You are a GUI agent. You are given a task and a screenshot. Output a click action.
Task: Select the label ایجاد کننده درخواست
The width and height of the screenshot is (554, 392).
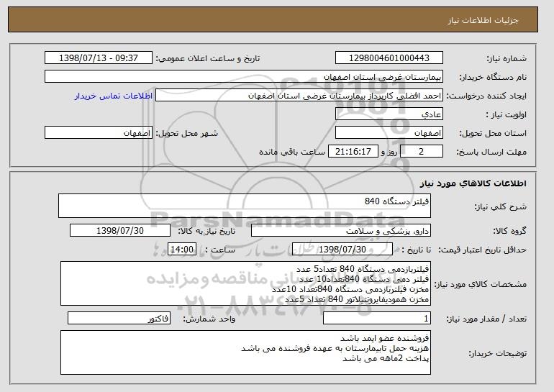tap(486, 96)
